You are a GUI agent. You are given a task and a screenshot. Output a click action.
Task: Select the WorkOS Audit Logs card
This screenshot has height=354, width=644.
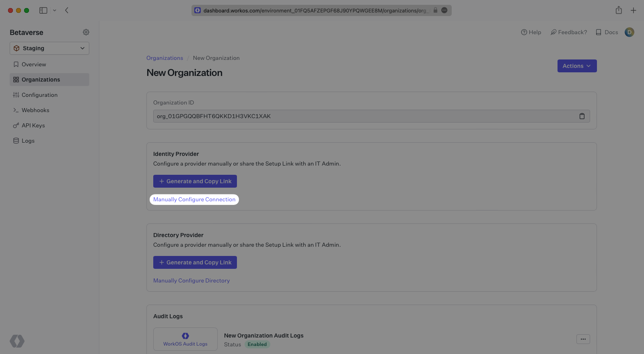point(185,339)
